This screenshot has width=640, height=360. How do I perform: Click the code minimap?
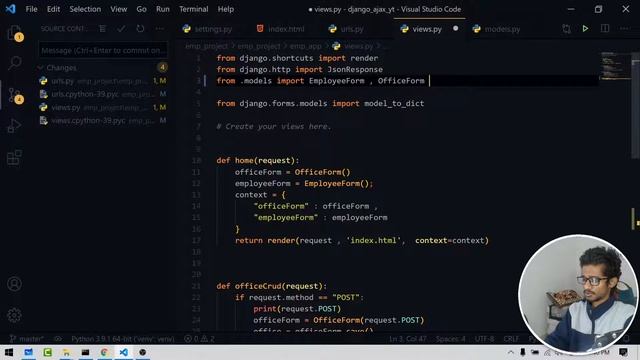615,66
